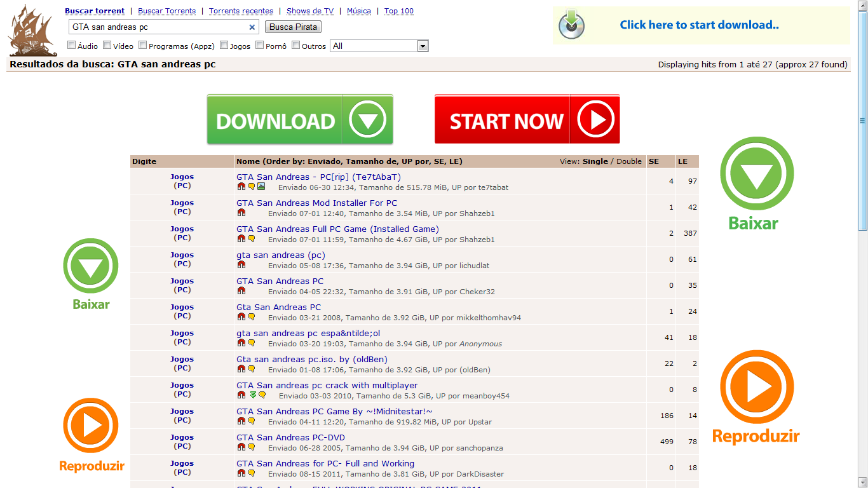Open the Jogos category link in the PC-DVD row
Viewport: 868px width, 488px height.
pyautogui.click(x=182, y=437)
